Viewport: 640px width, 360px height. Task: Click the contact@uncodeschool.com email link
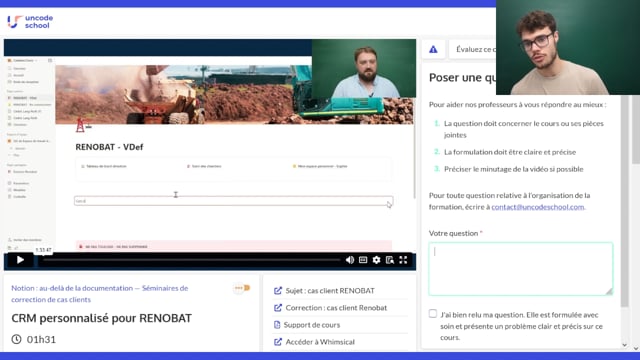(x=538, y=207)
